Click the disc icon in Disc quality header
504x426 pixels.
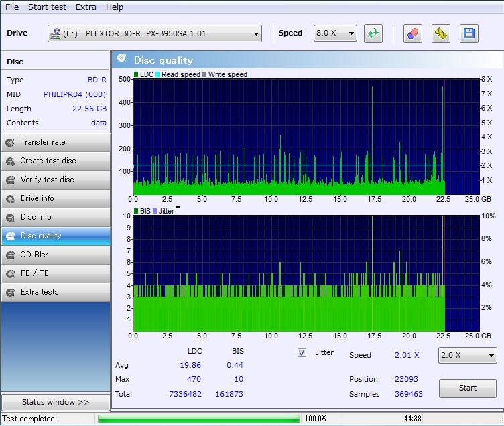click(x=122, y=58)
